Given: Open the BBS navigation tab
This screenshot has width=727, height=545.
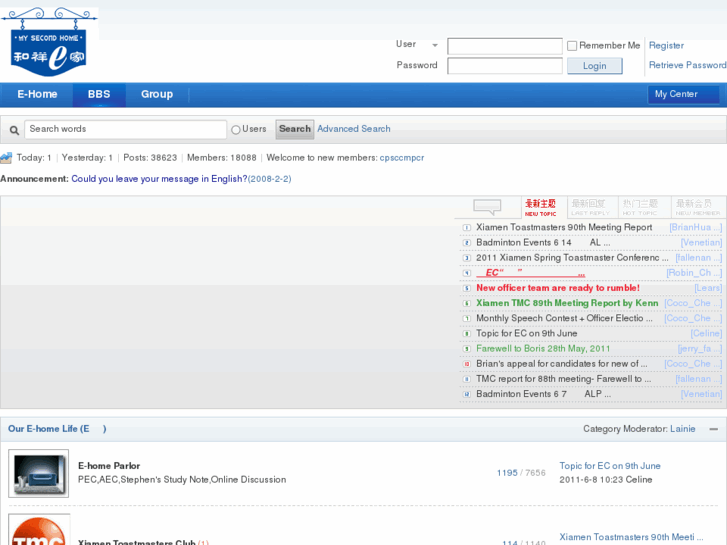Looking at the screenshot, I should 99,94.
